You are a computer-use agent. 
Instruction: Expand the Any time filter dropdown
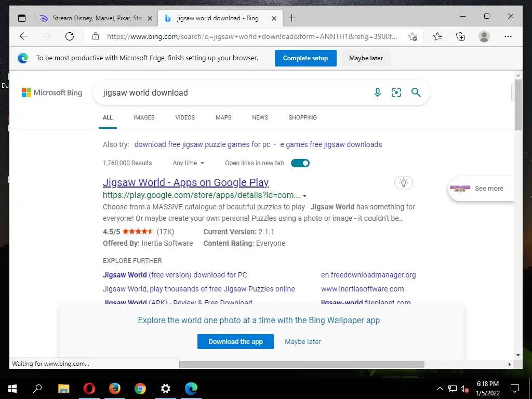188,163
